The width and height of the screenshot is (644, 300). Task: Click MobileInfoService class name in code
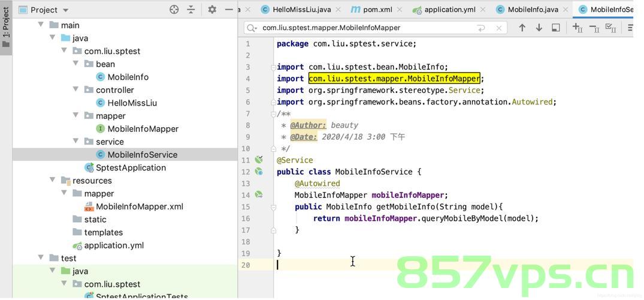(x=374, y=172)
